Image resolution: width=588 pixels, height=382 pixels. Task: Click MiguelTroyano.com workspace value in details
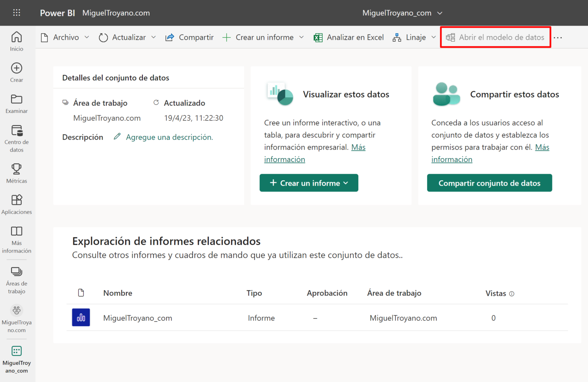tap(107, 118)
